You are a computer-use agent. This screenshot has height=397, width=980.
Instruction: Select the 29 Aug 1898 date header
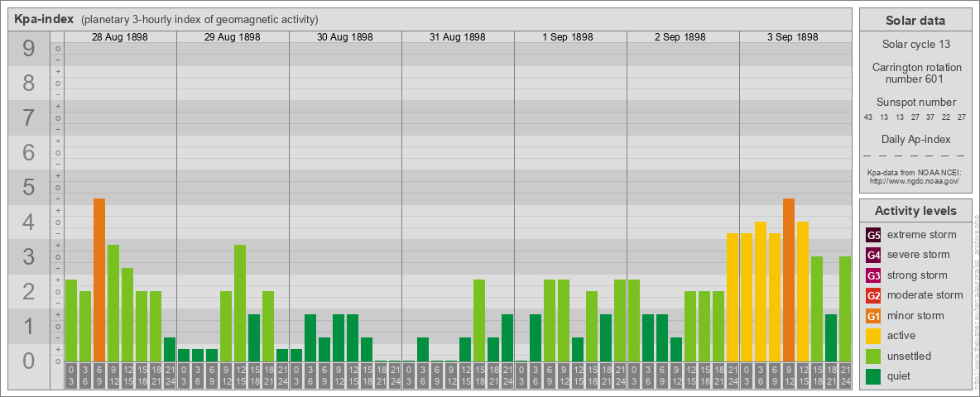coord(233,37)
